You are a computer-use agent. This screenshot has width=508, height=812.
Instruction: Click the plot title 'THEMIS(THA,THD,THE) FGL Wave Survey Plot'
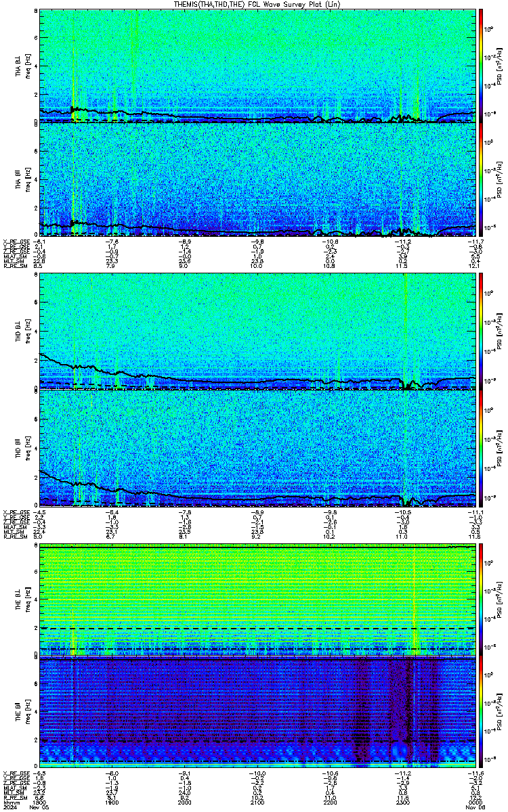tap(257, 4)
